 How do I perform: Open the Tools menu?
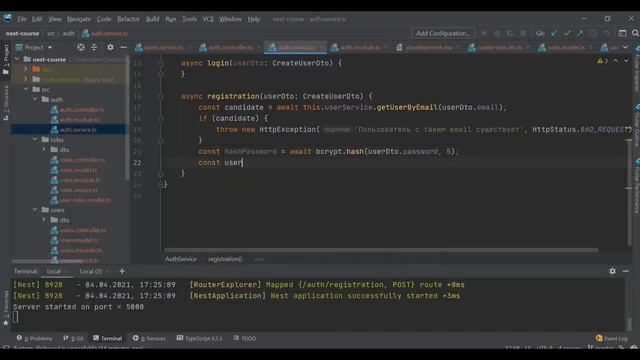point(189,19)
